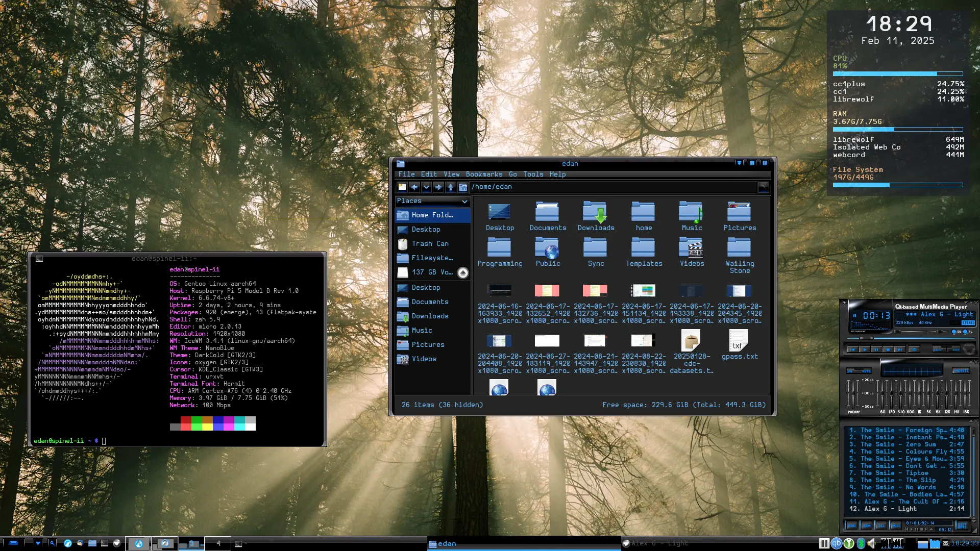The width and height of the screenshot is (980, 551).
Task: Open equalizer PRESETS menu
Action: tap(961, 370)
